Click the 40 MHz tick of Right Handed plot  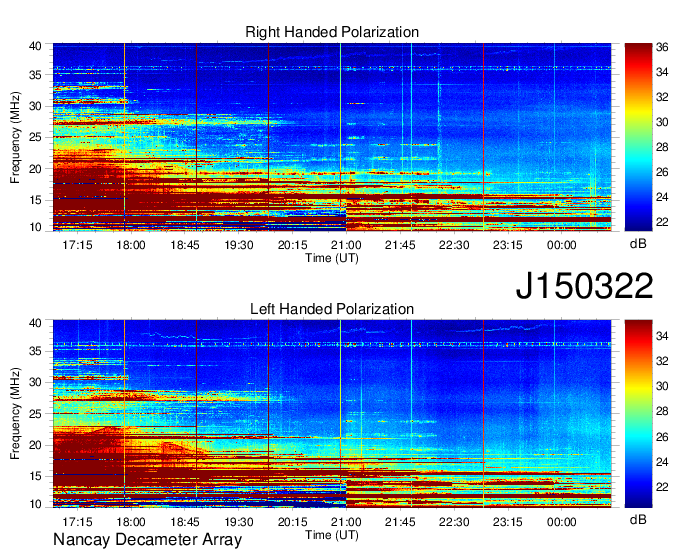click(35, 46)
